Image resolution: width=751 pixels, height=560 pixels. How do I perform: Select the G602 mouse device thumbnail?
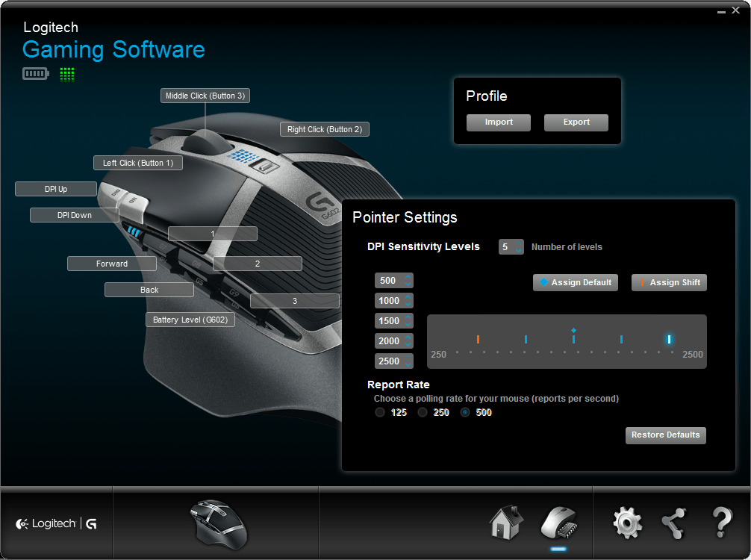click(219, 524)
